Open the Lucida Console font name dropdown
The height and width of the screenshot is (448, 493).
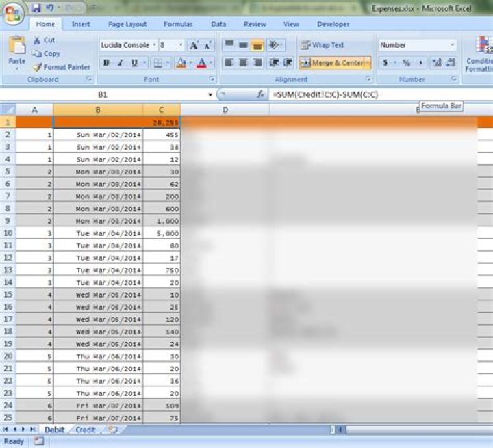point(154,45)
